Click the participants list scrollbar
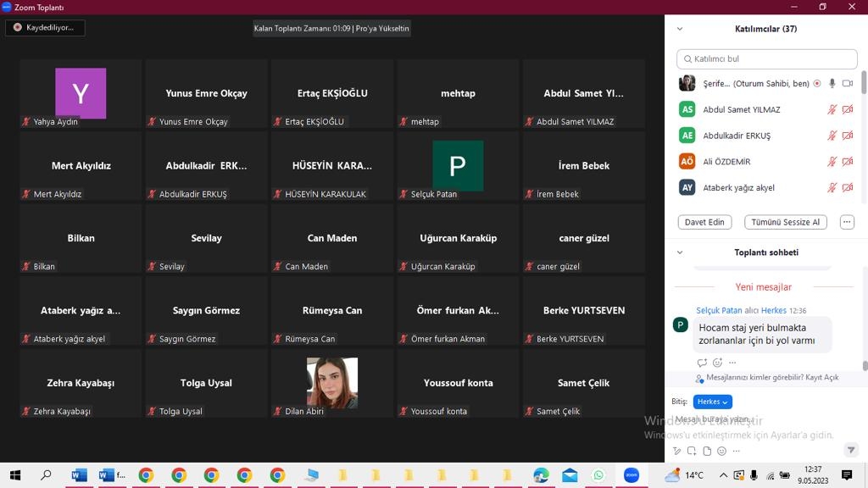868x488 pixels. [864, 81]
